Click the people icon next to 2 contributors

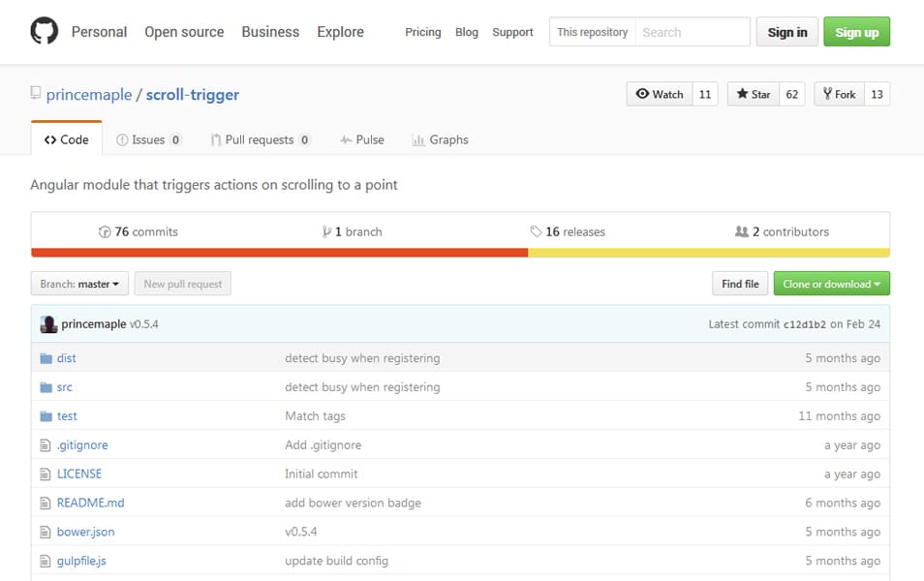click(x=741, y=231)
